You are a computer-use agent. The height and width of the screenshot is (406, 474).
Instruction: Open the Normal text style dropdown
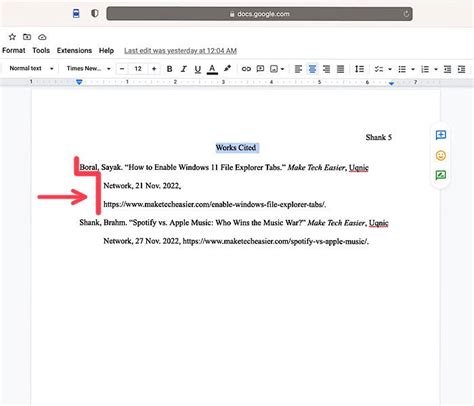coord(31,68)
